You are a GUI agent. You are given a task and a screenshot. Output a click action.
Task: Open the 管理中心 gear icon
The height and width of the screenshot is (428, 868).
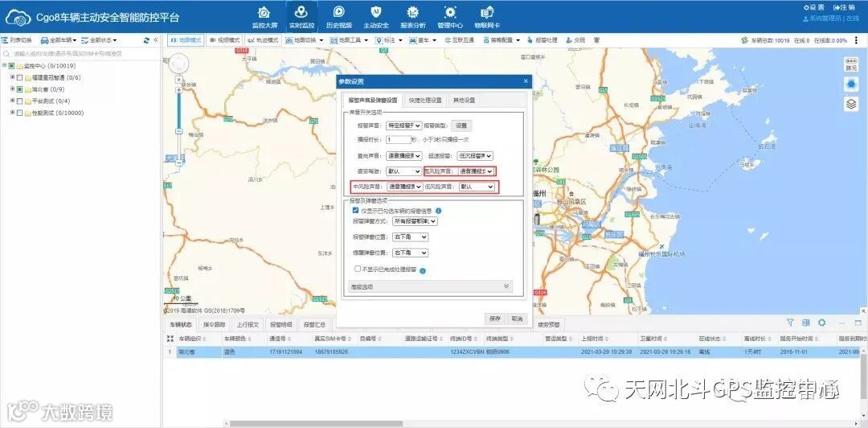450,17
